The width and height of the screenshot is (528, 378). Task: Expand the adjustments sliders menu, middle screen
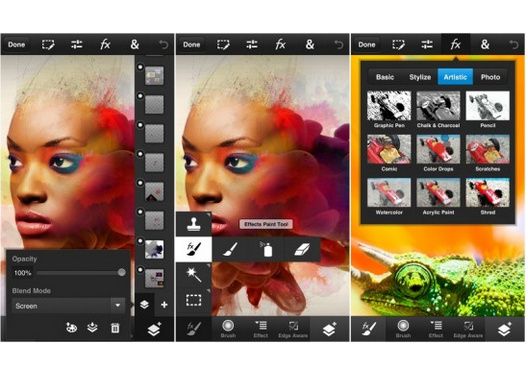coord(252,44)
